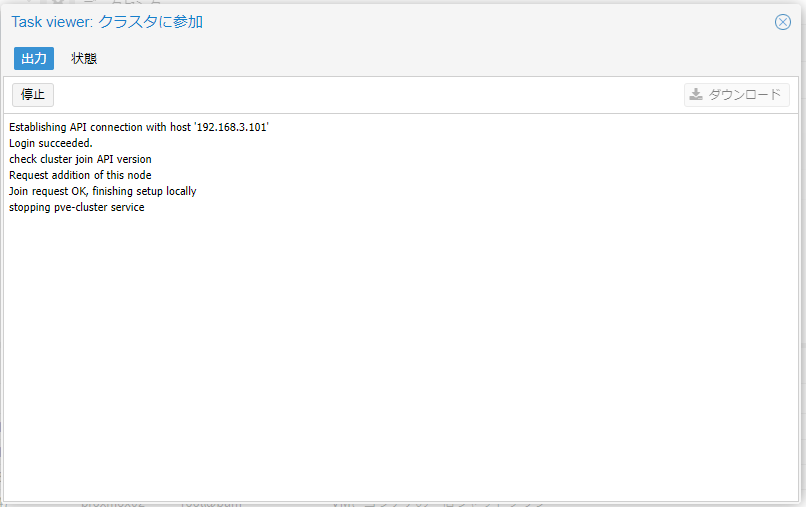Click the empty log output area
This screenshot has width=806, height=507.
400,350
